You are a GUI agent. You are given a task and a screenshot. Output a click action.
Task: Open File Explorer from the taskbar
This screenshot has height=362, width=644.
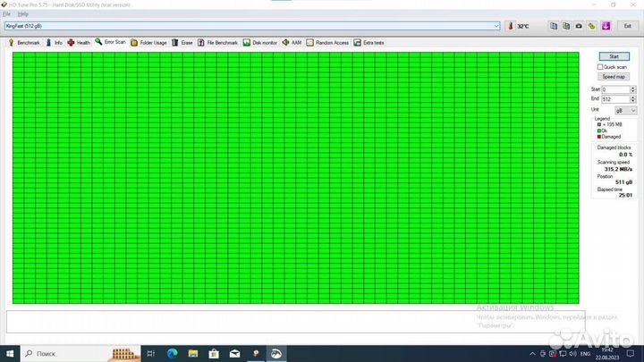(x=193, y=353)
